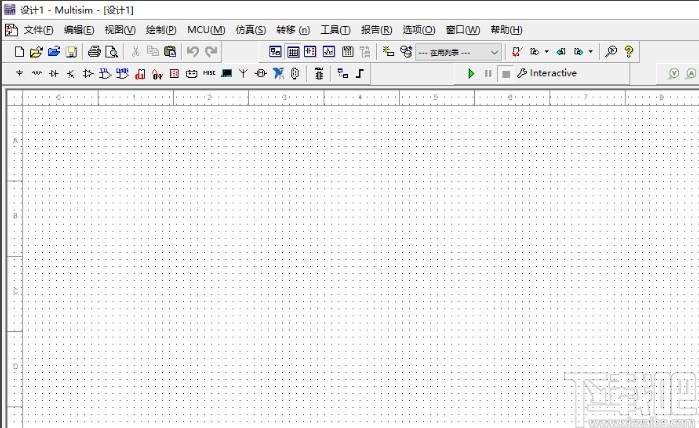
Task: Place an NI component icon
Action: tap(278, 73)
